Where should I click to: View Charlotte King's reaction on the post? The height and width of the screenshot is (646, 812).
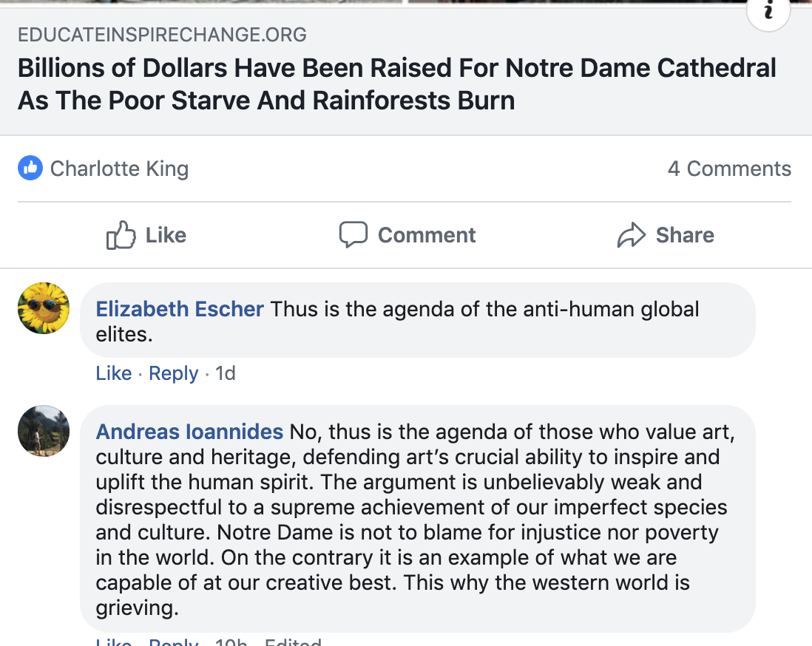tap(119, 169)
